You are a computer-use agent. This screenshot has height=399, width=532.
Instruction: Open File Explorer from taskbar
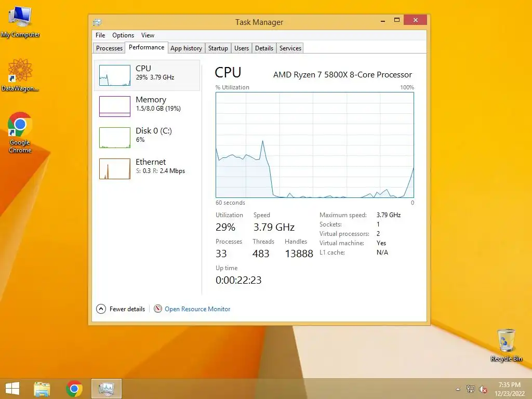click(x=42, y=389)
